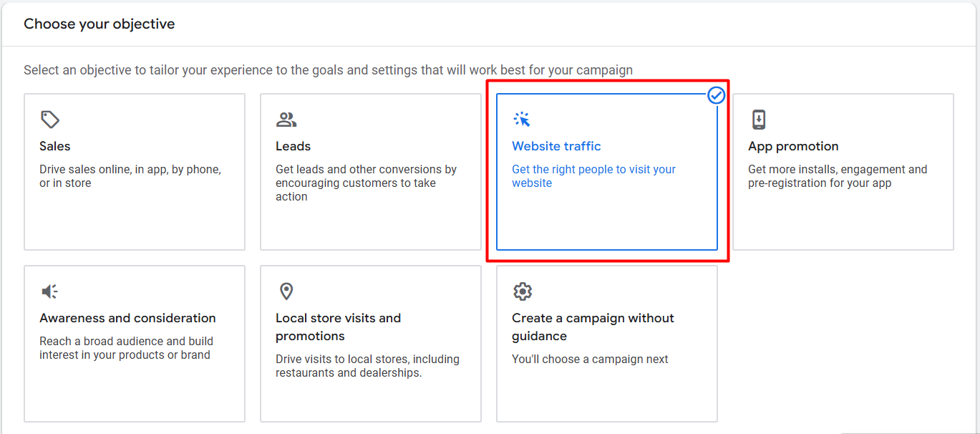Pick the Awareness and consideration heading

coord(127,318)
